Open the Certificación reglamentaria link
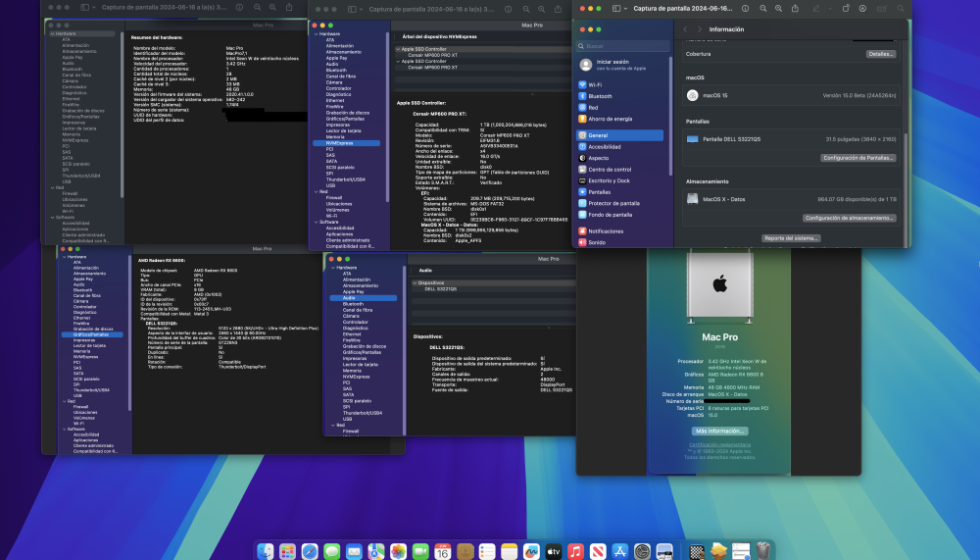980x560 pixels. 720,445
